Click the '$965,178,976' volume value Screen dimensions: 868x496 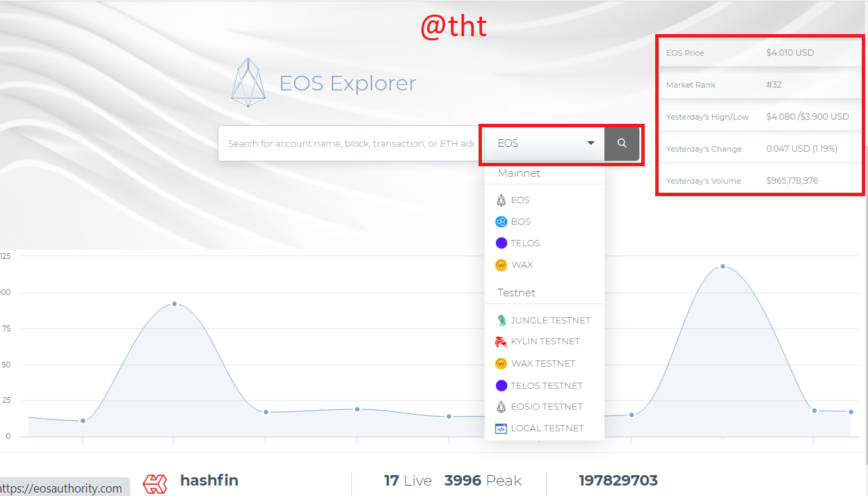[792, 181]
